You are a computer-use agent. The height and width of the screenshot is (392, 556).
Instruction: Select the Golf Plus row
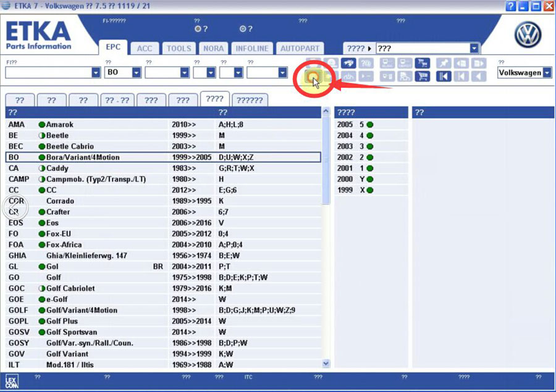tap(163, 321)
